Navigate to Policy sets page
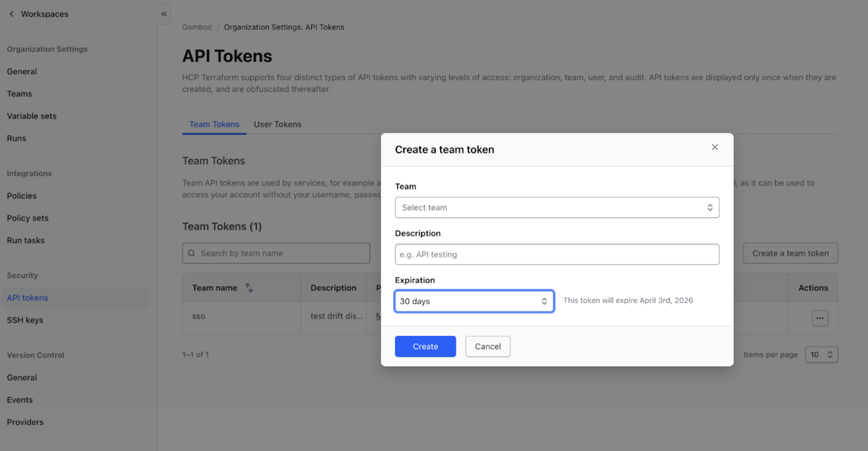The image size is (868, 451). coord(28,218)
